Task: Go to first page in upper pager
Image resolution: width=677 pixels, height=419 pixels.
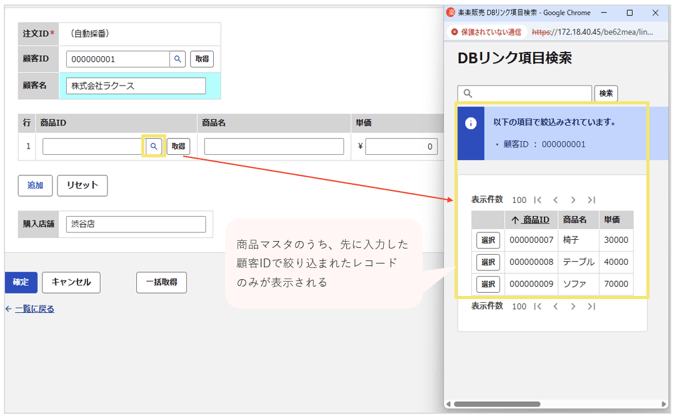Action: click(538, 200)
